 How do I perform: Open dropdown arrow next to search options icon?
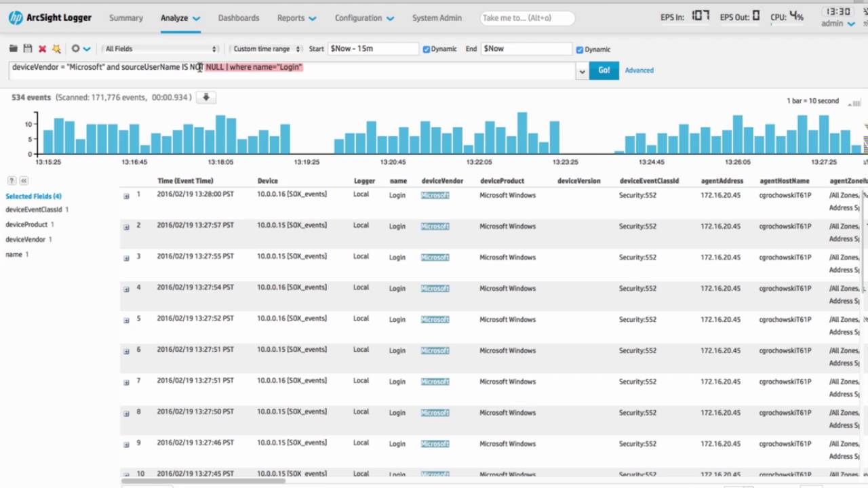[x=87, y=49]
